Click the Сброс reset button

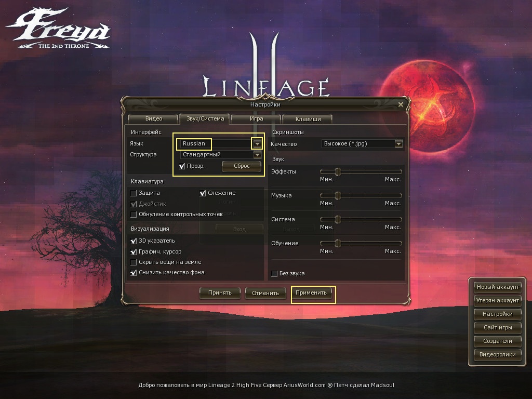(242, 166)
